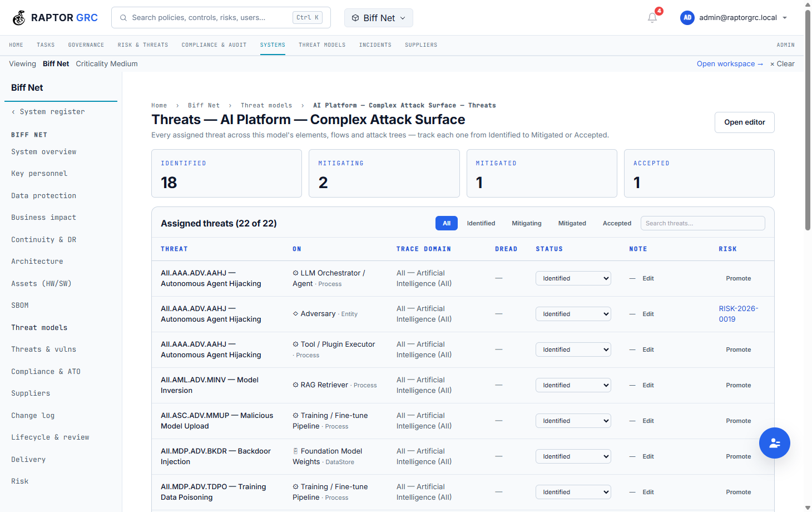The image size is (812, 512).
Task: Filter threats by Mitigating
Action: (527, 223)
